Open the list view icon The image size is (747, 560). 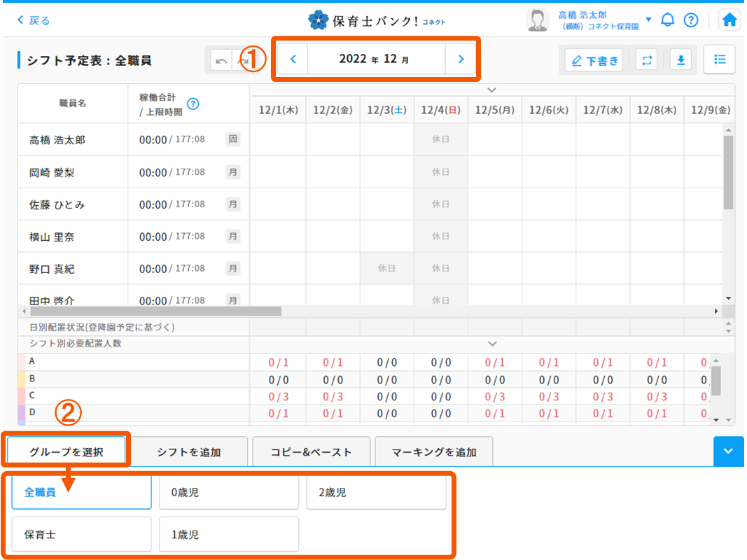point(719,60)
